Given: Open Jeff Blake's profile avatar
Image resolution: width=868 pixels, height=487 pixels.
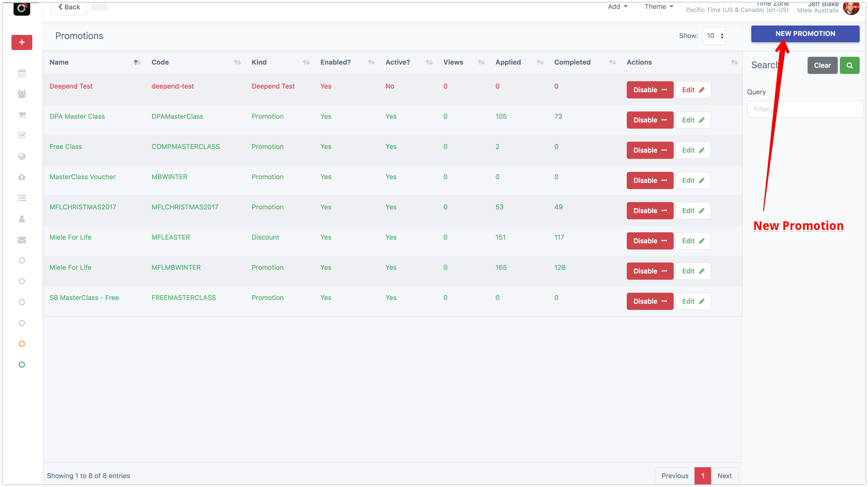Looking at the screenshot, I should pos(851,8).
